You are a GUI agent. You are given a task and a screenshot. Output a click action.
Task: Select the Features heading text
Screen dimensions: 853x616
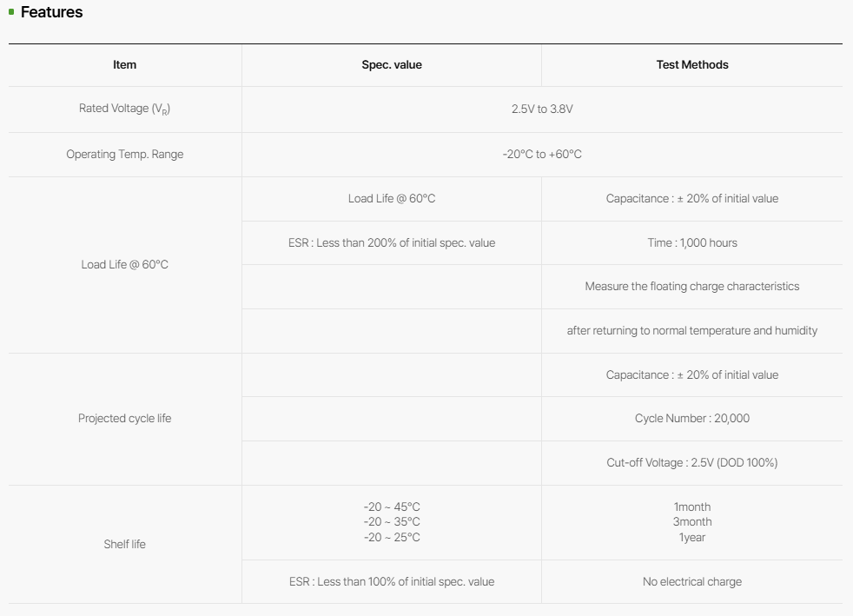coord(51,12)
